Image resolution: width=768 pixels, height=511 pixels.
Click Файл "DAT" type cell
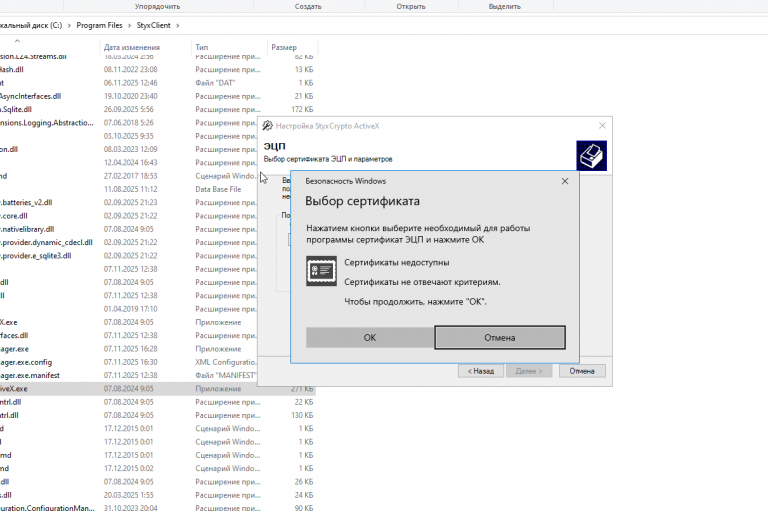point(215,82)
